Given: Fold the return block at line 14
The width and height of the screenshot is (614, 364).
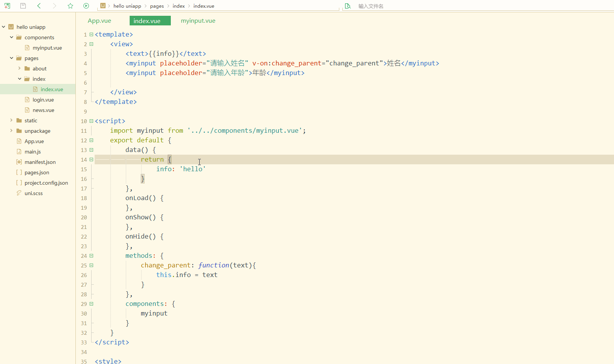Looking at the screenshot, I should [x=91, y=159].
